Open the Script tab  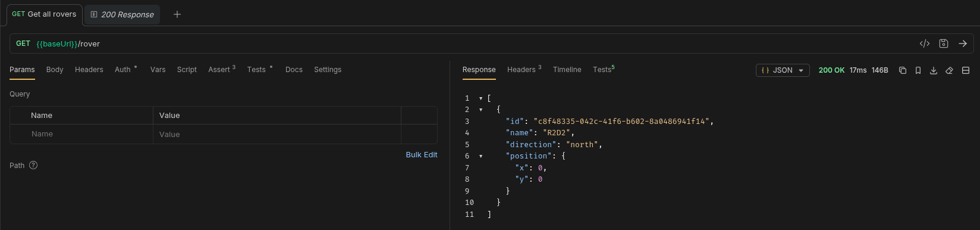click(187, 70)
